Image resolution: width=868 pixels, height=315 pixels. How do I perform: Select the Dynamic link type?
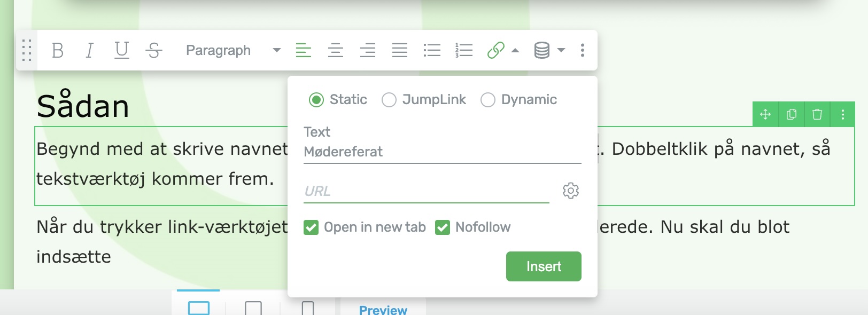click(x=488, y=100)
